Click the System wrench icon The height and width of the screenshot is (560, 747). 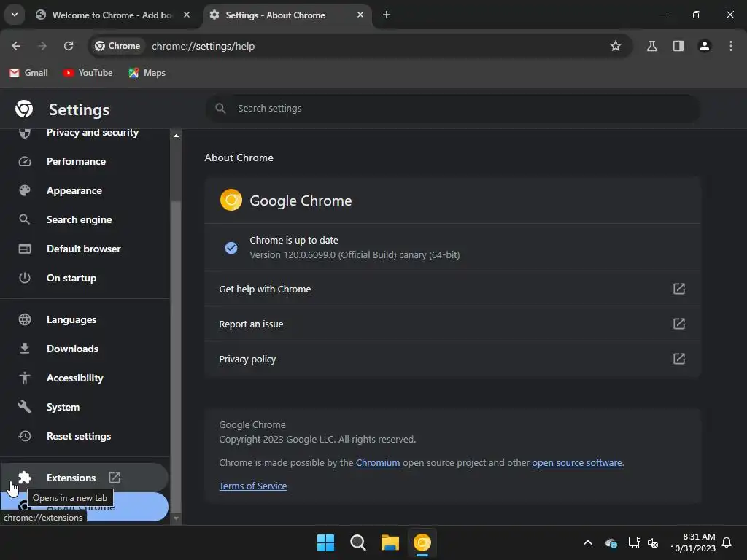tap(24, 407)
